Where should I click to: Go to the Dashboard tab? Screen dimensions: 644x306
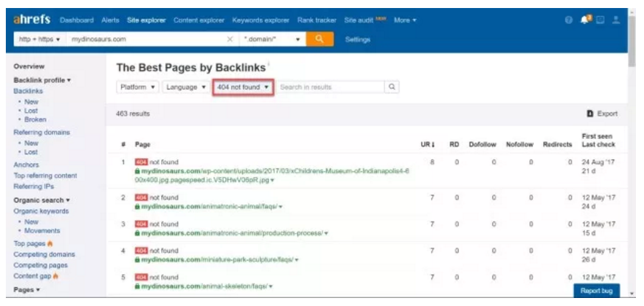pyautogui.click(x=77, y=20)
